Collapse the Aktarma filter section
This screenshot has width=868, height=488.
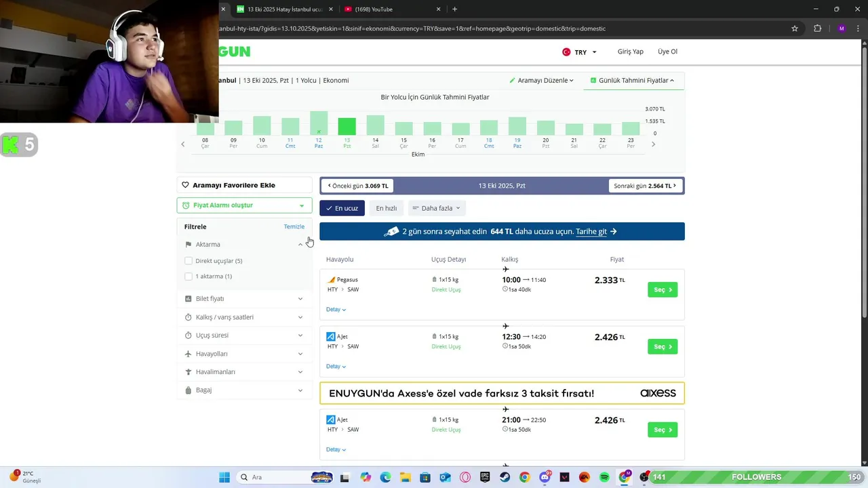coord(300,245)
